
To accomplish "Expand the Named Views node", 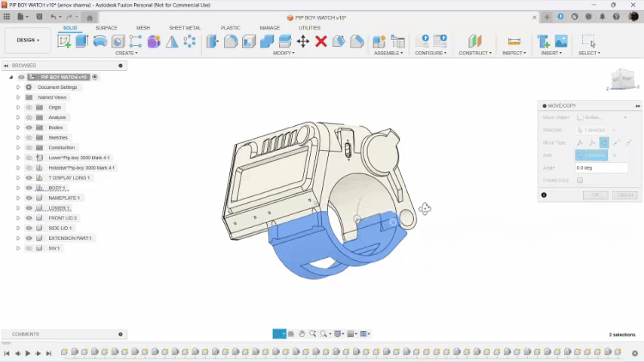I will 18,97.
